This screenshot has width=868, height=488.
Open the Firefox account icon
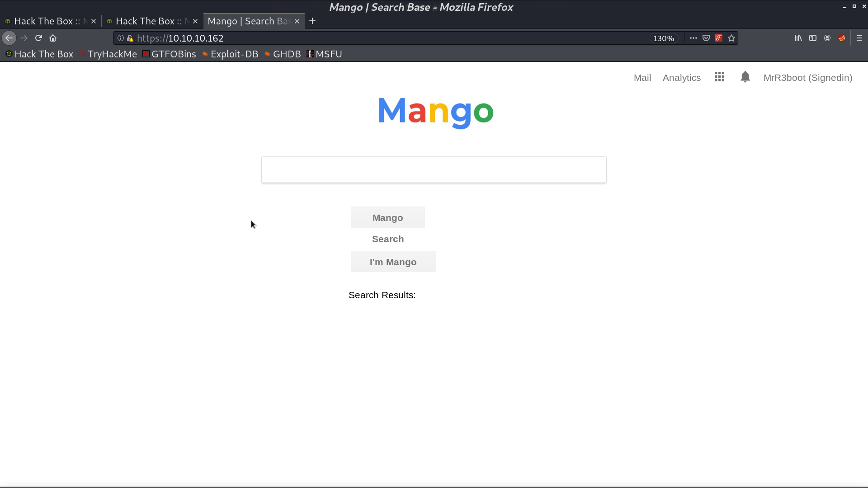coord(827,38)
